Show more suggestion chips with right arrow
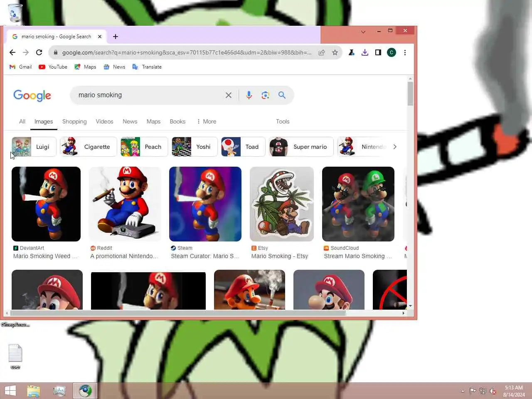The height and width of the screenshot is (399, 532). coord(395,147)
